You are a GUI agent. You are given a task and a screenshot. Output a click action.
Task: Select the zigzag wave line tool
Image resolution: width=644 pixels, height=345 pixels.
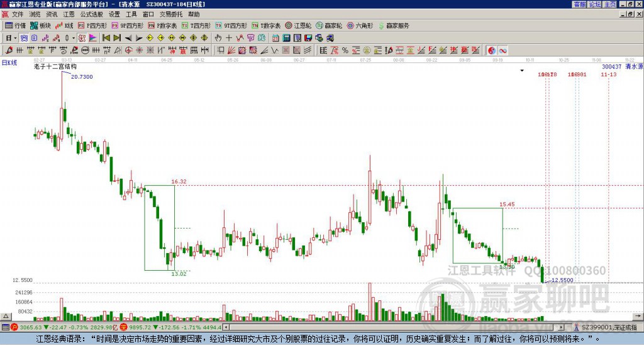point(275,50)
